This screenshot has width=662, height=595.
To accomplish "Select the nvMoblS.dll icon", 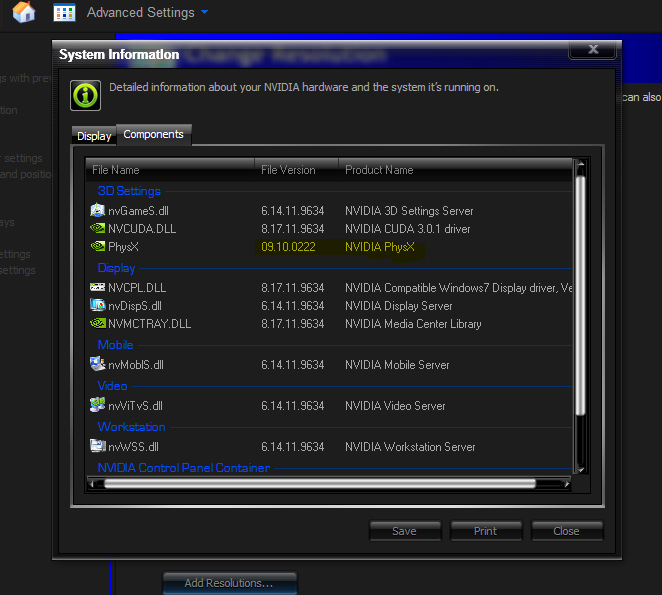I will [98, 365].
